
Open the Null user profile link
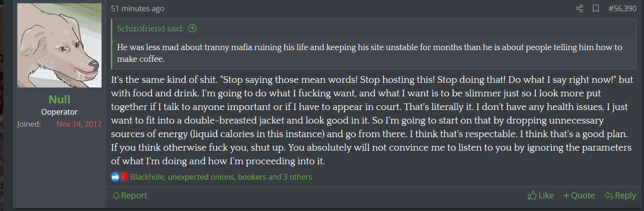[x=59, y=99]
